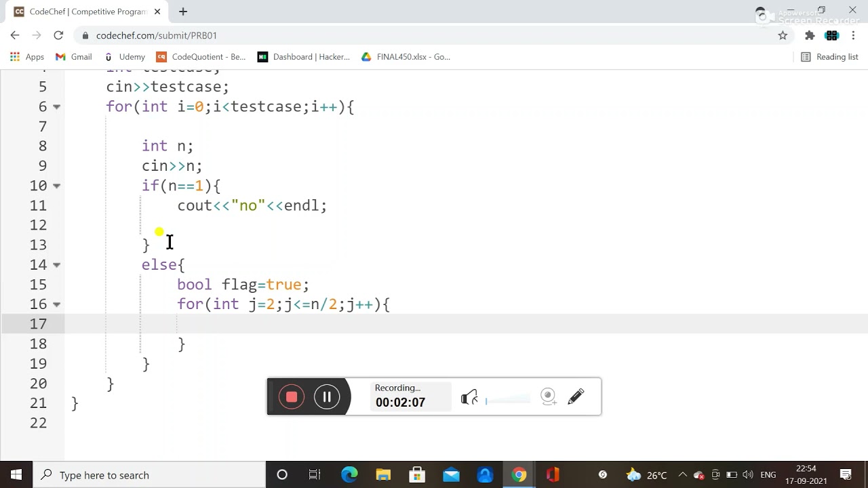
Task: Click the codechef.com/submit/PRB01 address bar
Action: click(434, 35)
